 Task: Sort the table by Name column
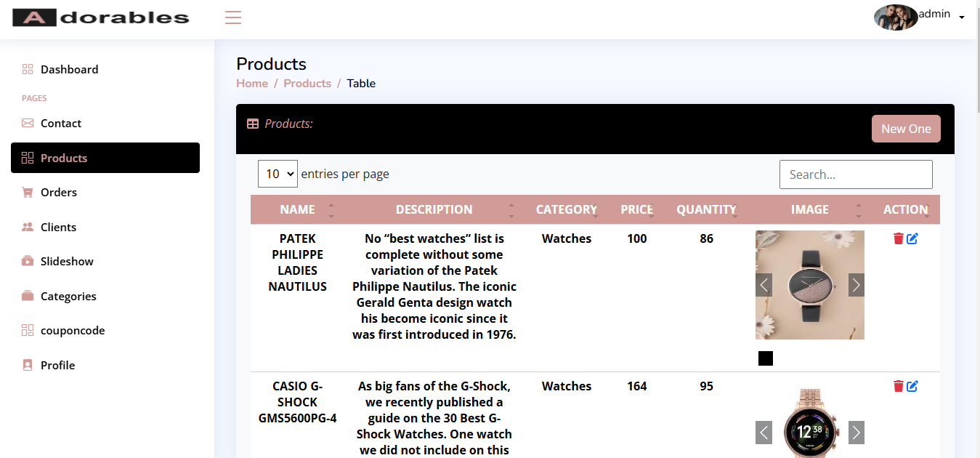click(x=297, y=209)
